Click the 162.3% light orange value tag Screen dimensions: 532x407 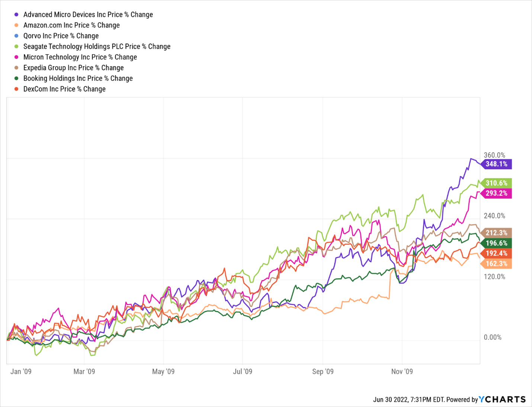496,264
